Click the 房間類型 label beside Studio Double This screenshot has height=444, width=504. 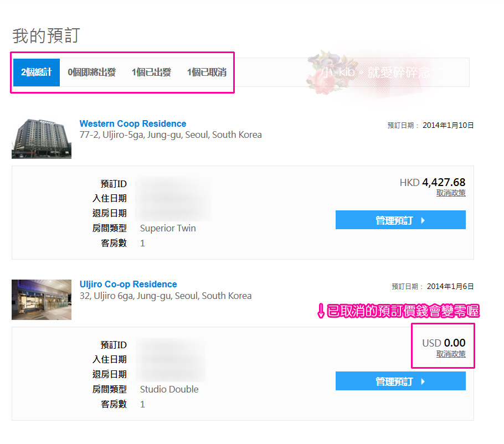(110, 389)
